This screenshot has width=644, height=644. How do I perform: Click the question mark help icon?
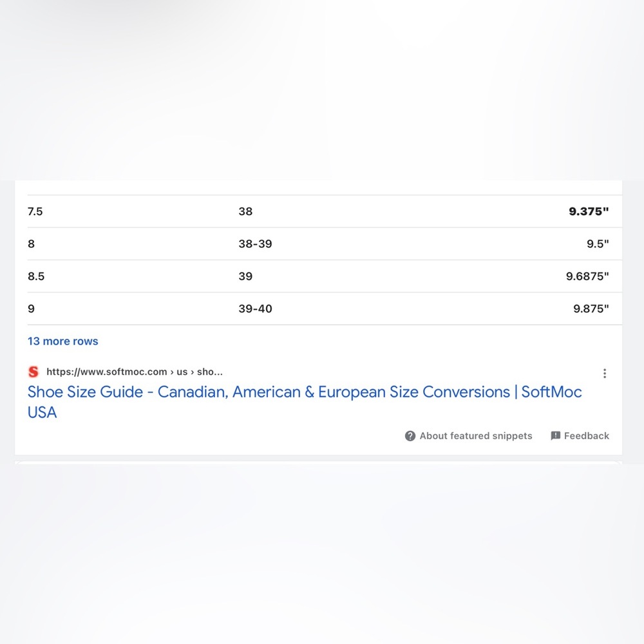(410, 436)
